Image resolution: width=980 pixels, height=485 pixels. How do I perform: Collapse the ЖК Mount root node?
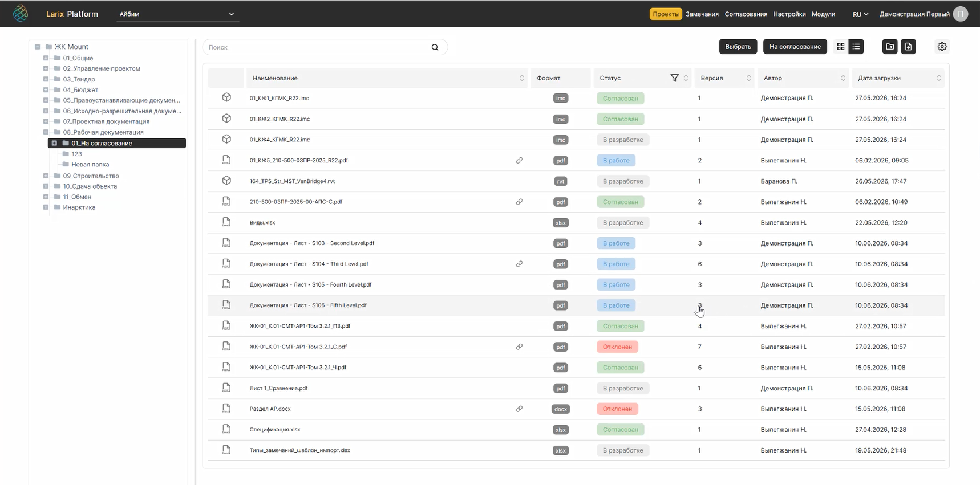37,47
